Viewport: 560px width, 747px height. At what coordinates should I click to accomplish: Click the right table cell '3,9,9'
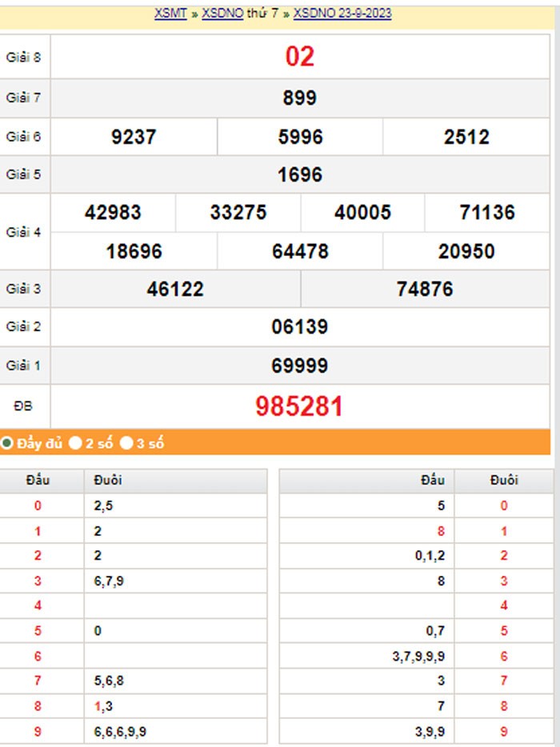[430, 731]
